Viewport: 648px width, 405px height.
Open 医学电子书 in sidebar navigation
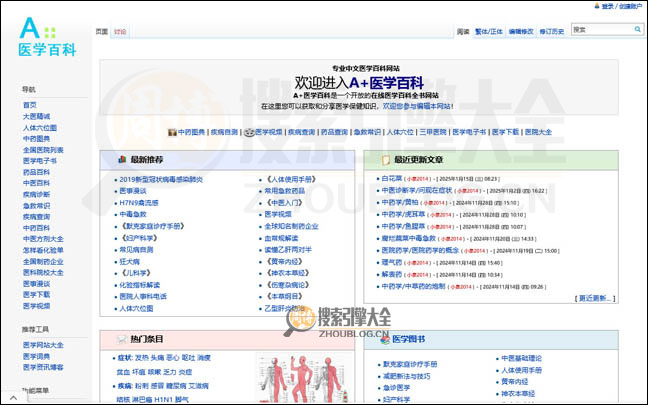click(x=40, y=161)
